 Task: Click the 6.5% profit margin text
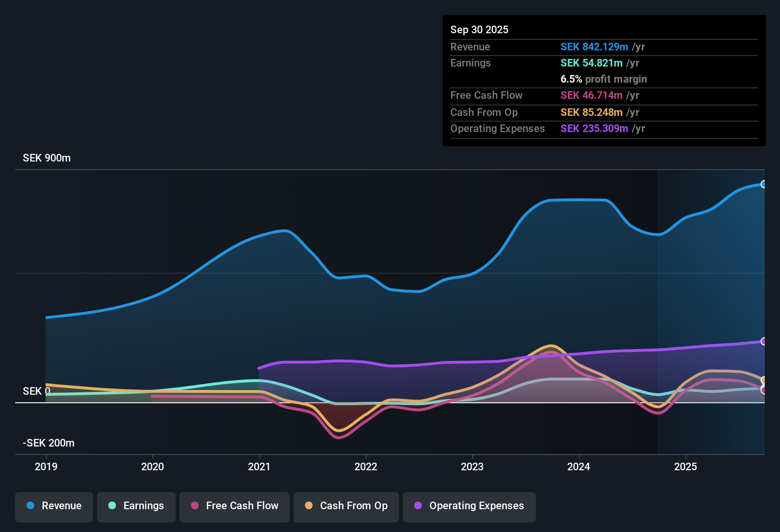tap(604, 79)
